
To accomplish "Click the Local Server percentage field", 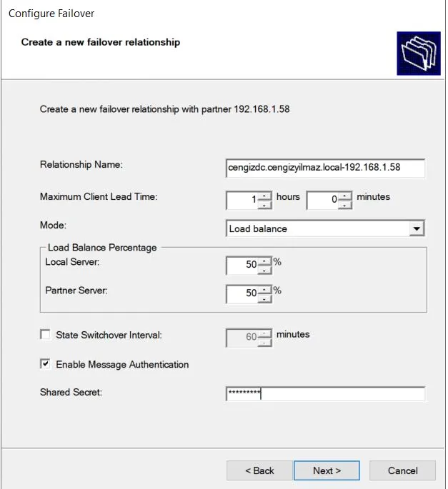I will tap(242, 266).
